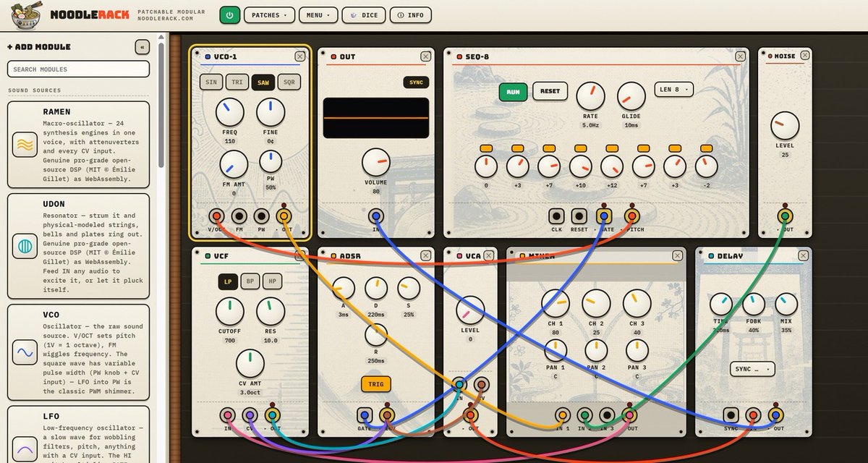The width and height of the screenshot is (868, 463).
Task: Select LP filter mode on VCF
Action: [228, 281]
